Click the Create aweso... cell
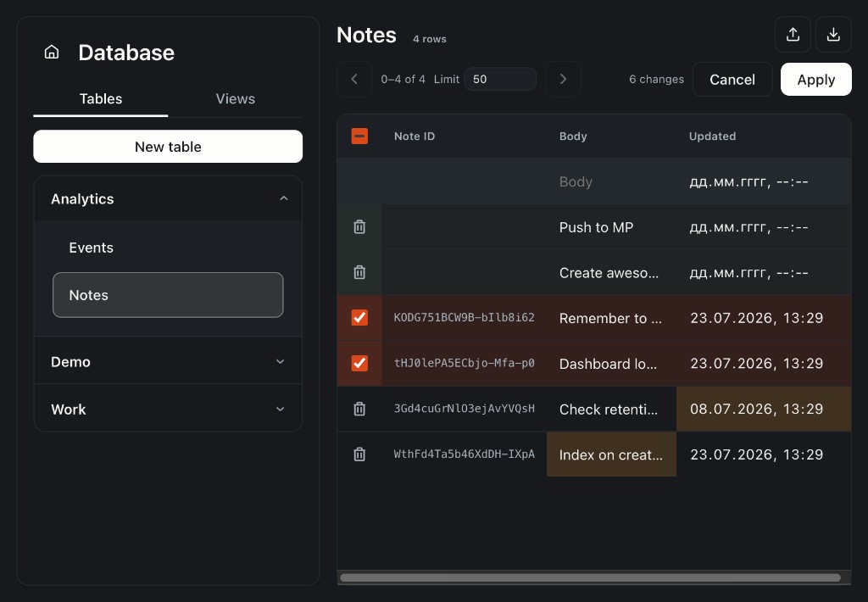This screenshot has height=602, width=868. click(611, 272)
